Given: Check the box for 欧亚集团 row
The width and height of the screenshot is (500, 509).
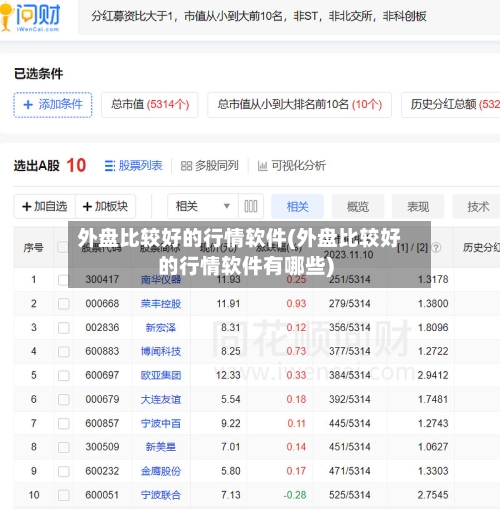Looking at the screenshot, I should tap(63, 376).
